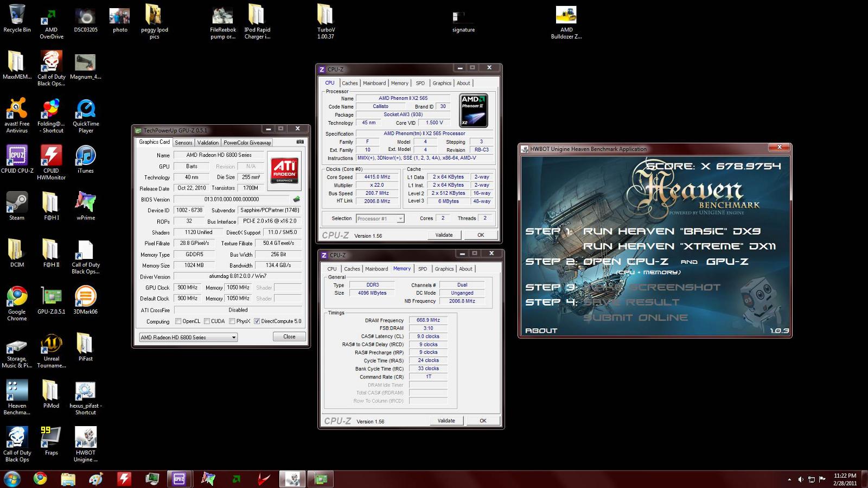Screen dimensions: 868x488
Task: Click the Windows Start orb
Action: pos(12,479)
